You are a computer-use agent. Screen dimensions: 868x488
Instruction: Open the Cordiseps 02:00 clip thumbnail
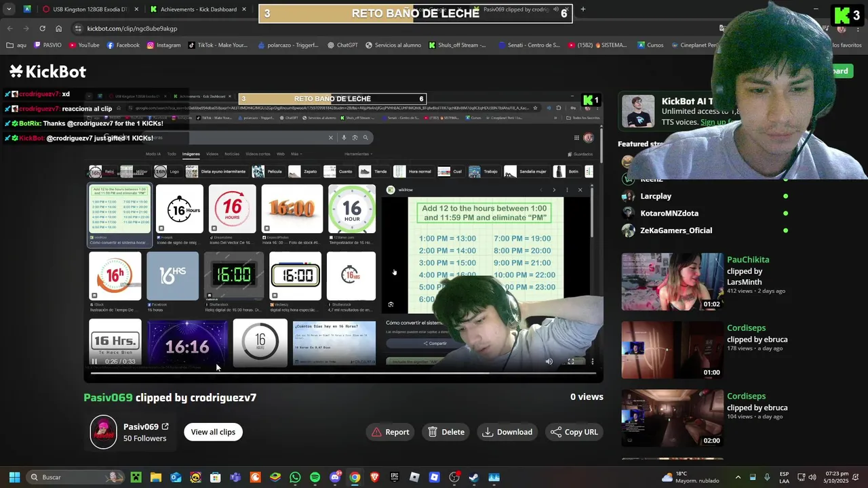click(x=673, y=418)
